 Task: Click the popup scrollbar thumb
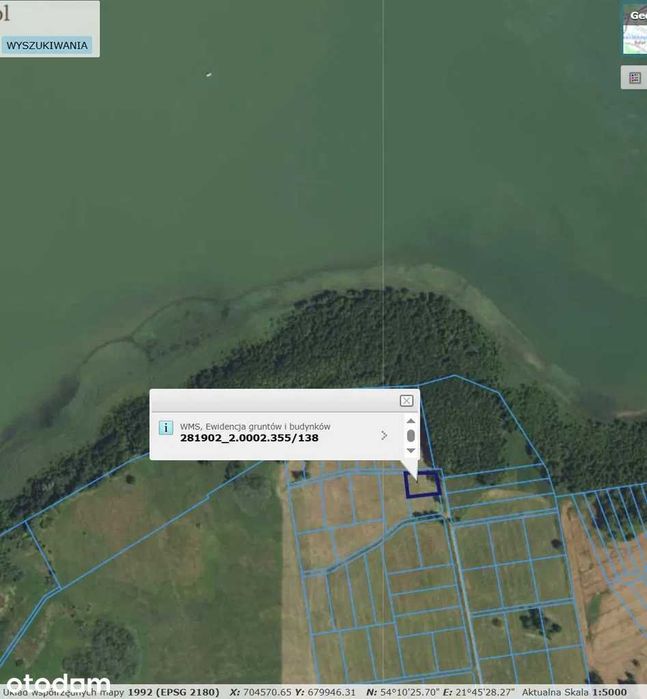click(411, 436)
